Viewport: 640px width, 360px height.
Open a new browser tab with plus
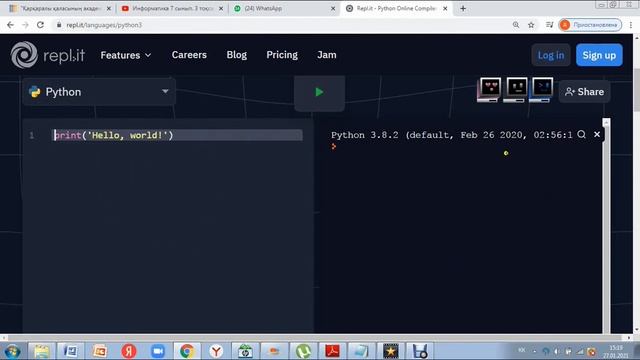tap(463, 8)
